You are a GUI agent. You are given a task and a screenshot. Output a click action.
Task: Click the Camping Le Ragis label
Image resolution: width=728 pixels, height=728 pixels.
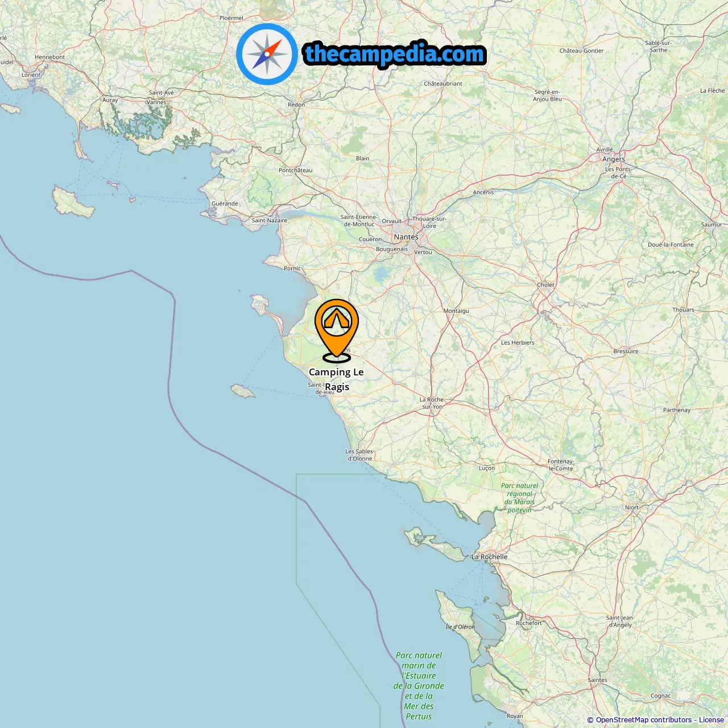tap(336, 379)
